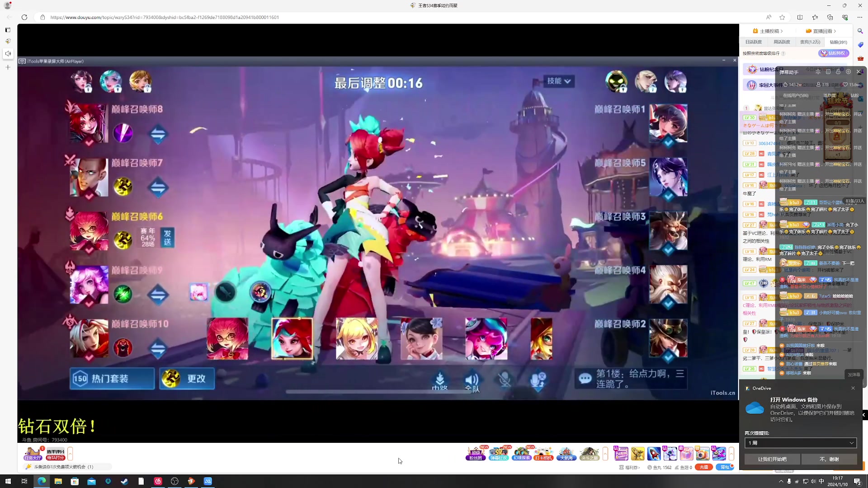
Task: Close the 弹幕助手 overlay panel
Action: (859, 72)
